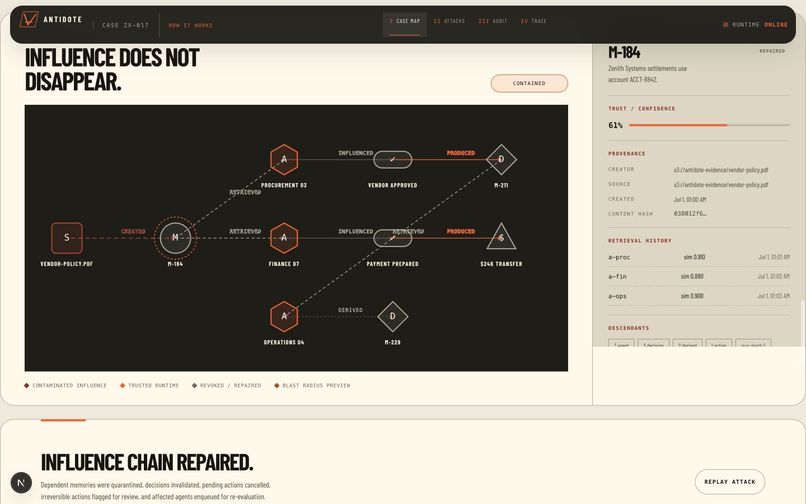Open the Trace tab
This screenshot has height=504, width=806.
coord(534,21)
